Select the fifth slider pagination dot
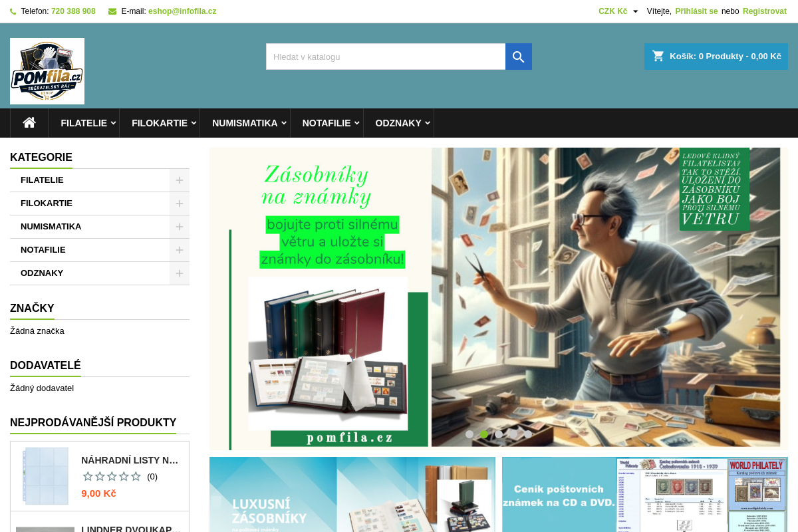This screenshot has width=798, height=532. (528, 434)
